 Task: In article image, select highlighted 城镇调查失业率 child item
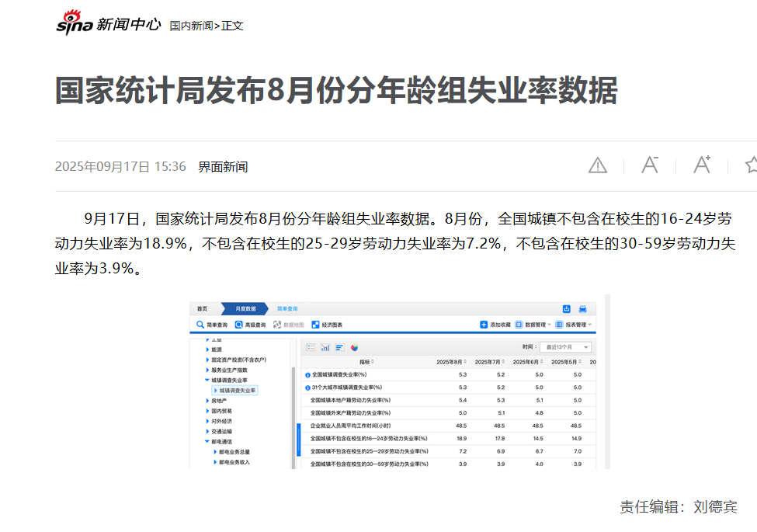(235, 390)
